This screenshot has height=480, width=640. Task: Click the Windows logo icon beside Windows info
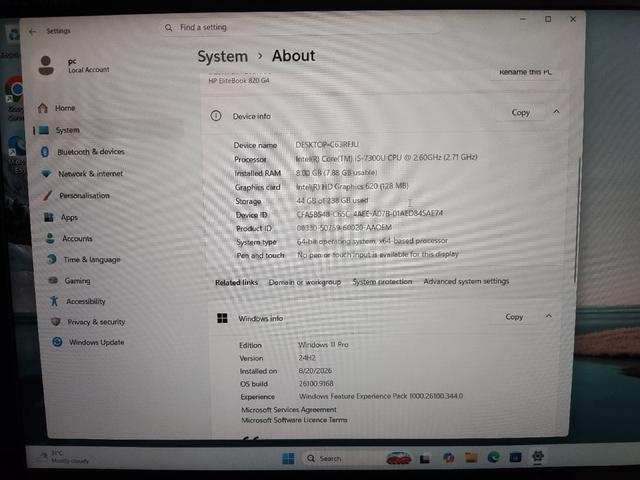tap(222, 318)
